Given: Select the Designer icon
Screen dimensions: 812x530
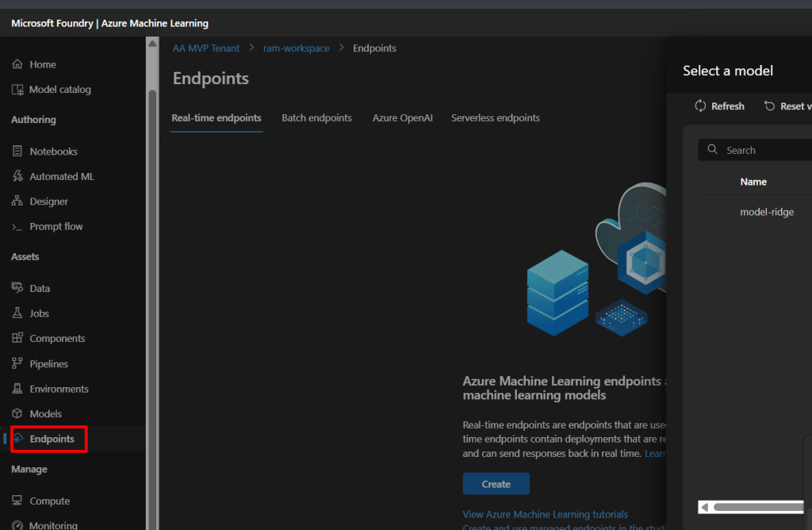Looking at the screenshot, I should (x=17, y=202).
